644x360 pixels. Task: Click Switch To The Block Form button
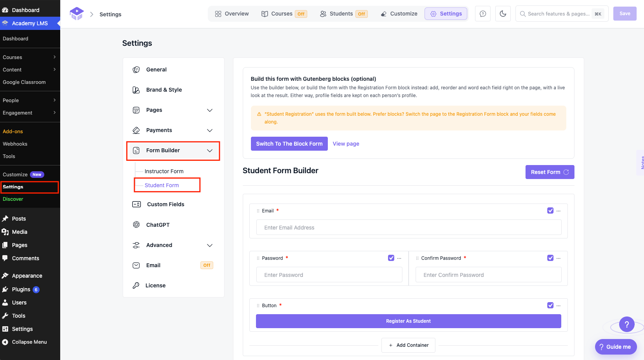[x=289, y=144]
